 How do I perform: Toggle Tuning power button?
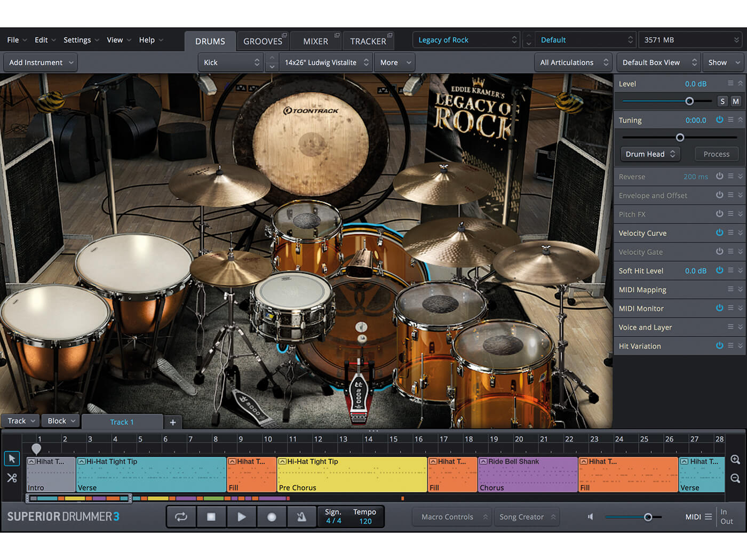coord(719,119)
